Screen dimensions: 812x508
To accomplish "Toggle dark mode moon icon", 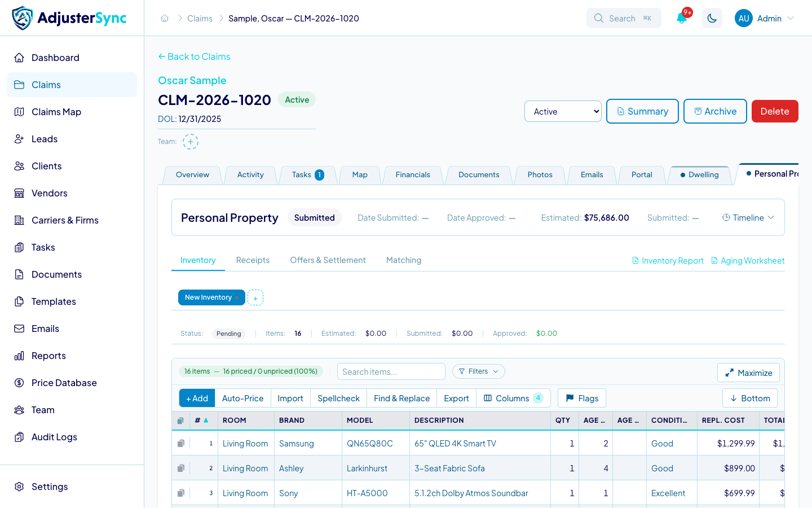I will click(x=712, y=18).
